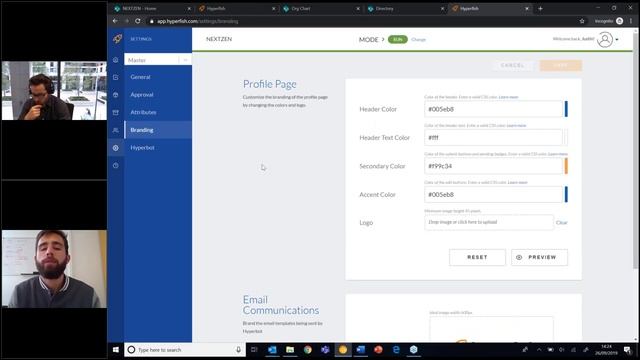Switch to NEXTZEN - Home tab

[x=152, y=8]
